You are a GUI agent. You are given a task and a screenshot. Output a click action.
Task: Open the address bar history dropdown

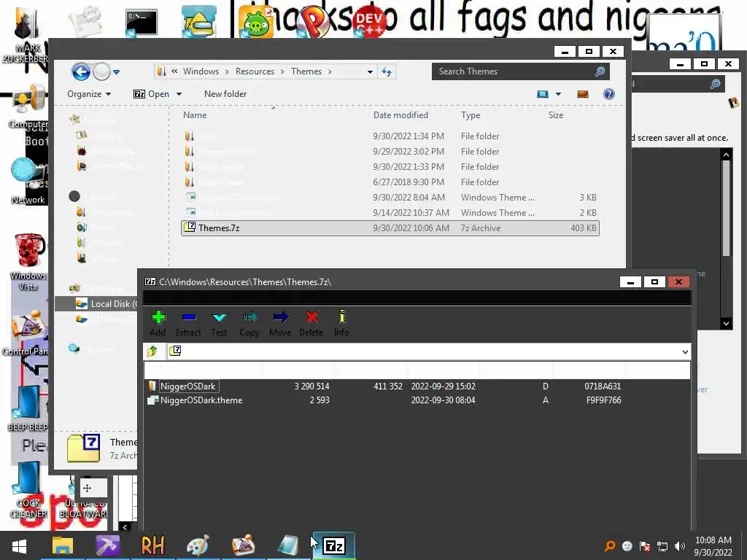click(370, 72)
